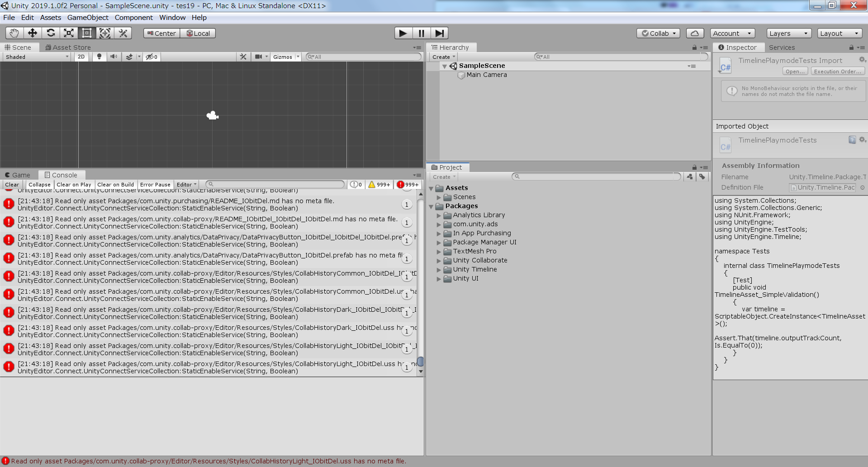Select the Rotate tool
Image resolution: width=868 pixels, height=467 pixels.
click(x=50, y=33)
